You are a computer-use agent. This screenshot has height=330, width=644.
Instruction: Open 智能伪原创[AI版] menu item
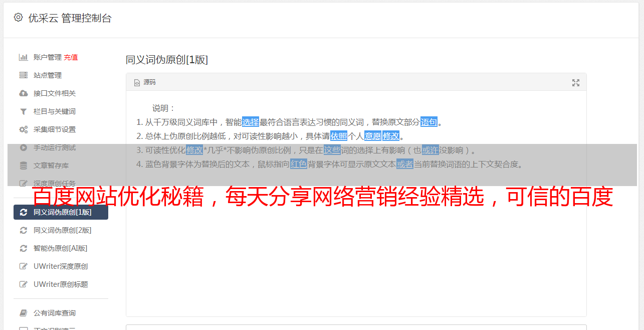[x=61, y=248]
